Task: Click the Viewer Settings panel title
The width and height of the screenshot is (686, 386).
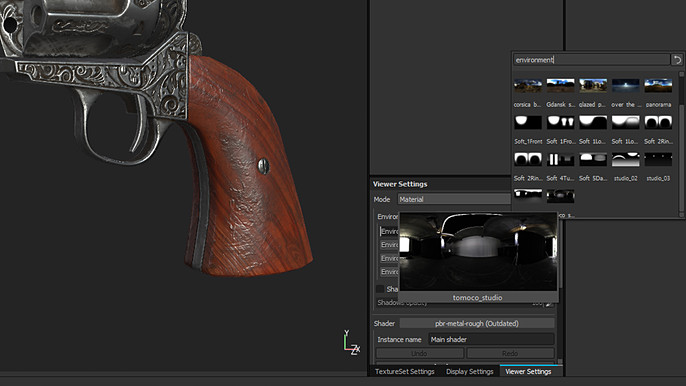Action: [x=400, y=184]
